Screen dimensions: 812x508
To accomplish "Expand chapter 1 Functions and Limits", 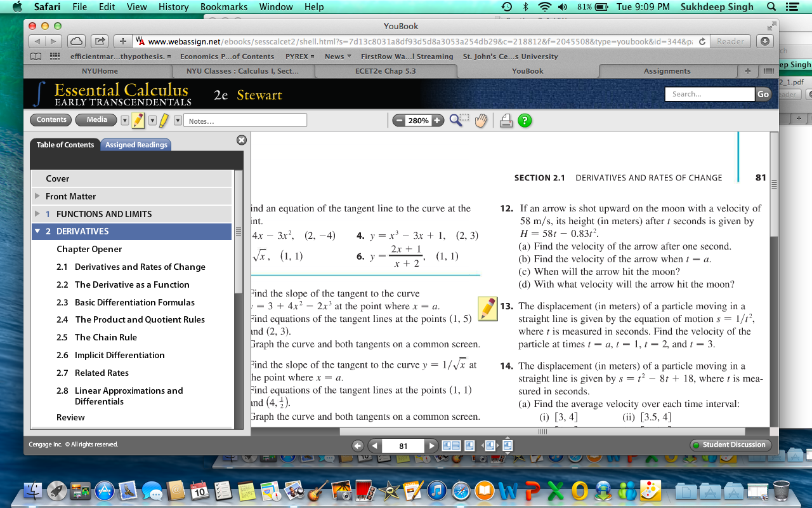I will tap(37, 214).
